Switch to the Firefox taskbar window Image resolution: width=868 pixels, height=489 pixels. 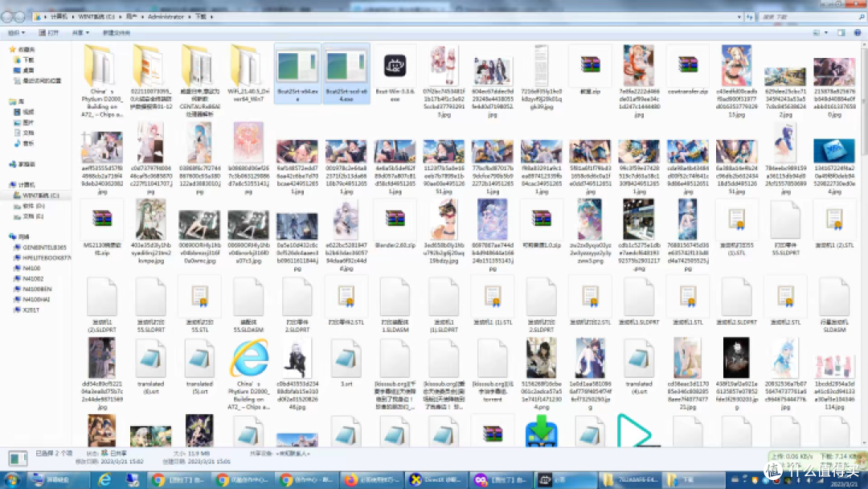click(x=373, y=479)
